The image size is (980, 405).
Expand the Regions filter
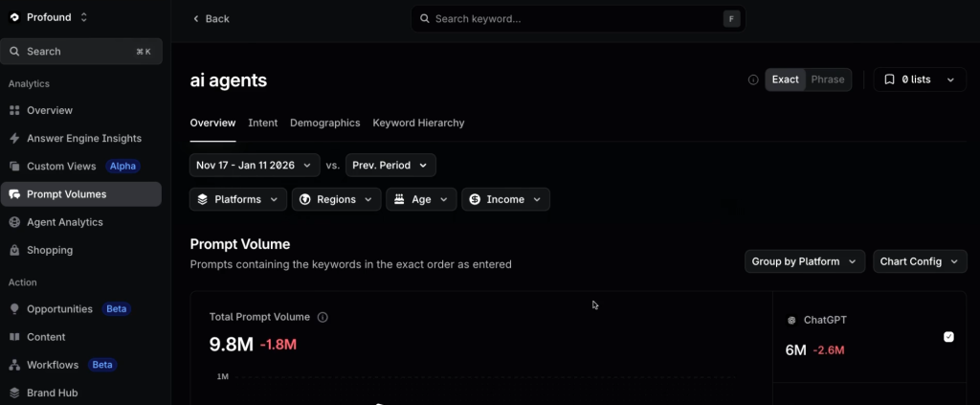[x=336, y=199]
